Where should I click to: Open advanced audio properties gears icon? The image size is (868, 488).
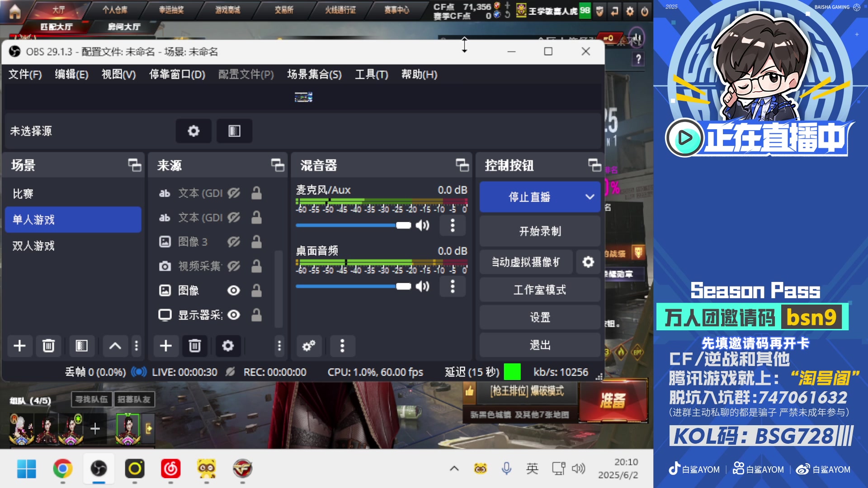309,346
